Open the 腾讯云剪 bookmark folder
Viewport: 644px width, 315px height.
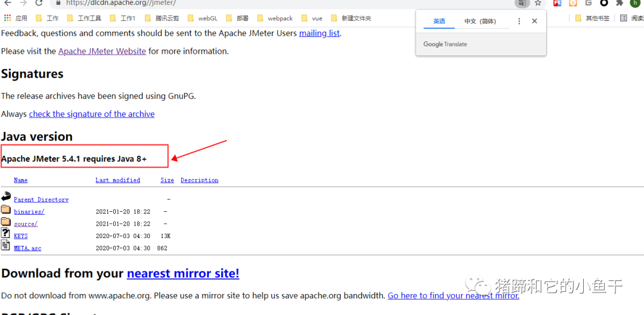pyautogui.click(x=161, y=18)
